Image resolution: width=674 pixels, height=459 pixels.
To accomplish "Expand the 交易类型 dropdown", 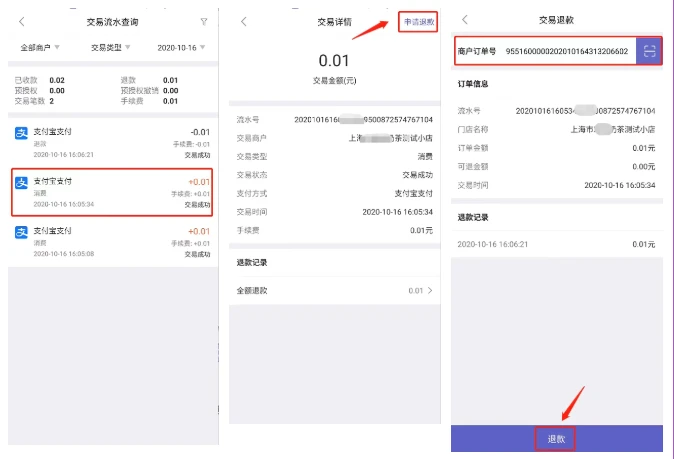I will click(x=110, y=47).
